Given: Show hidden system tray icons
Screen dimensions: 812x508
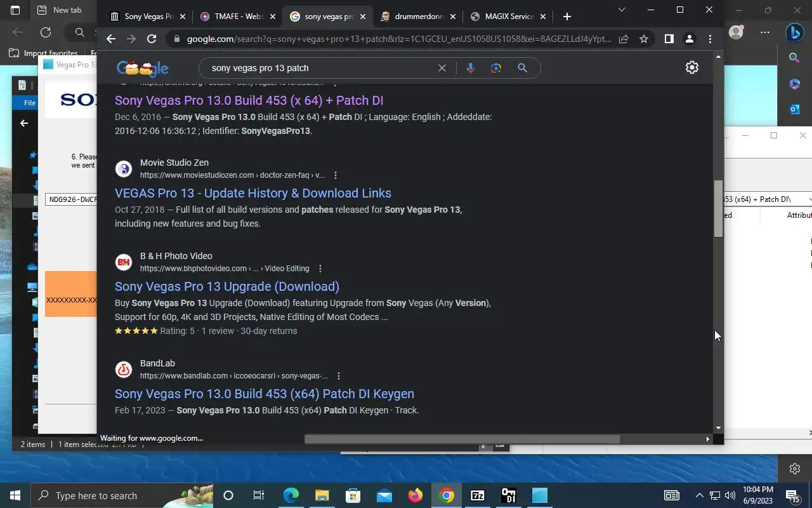Looking at the screenshot, I should 699,495.
